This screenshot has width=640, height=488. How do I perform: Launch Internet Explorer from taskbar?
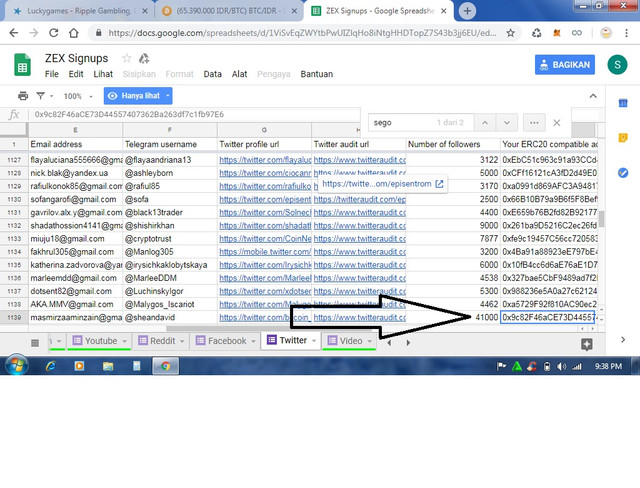coord(51,366)
